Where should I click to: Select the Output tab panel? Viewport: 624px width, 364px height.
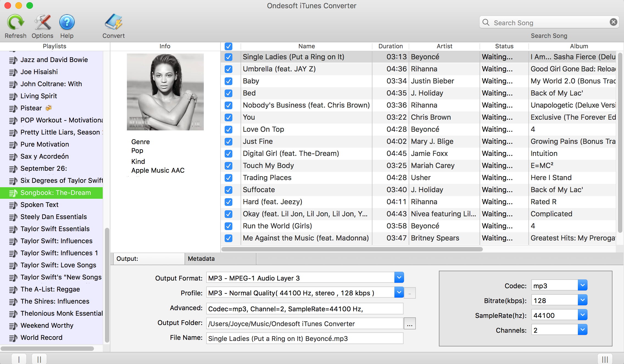coord(148,259)
